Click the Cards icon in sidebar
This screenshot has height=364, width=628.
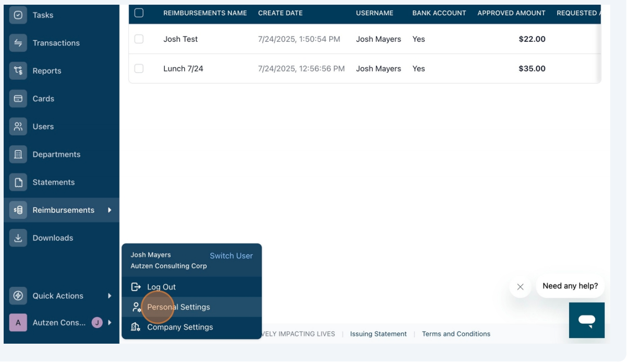click(18, 99)
